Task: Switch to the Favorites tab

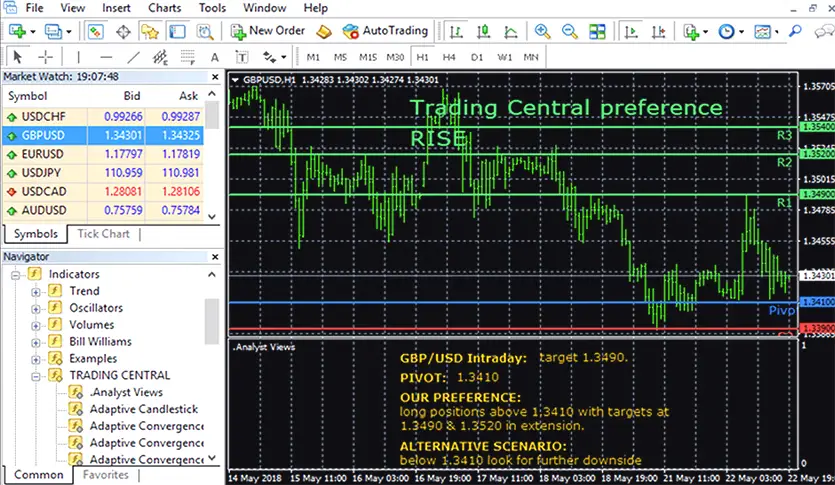Action: [105, 474]
